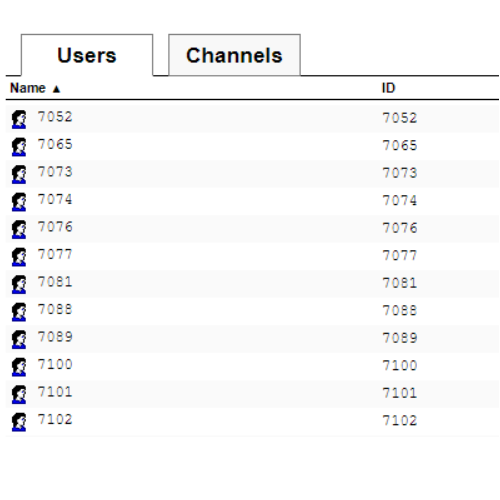Click ID cell 7081
Viewport: 500px width, 500px height.
click(400, 283)
